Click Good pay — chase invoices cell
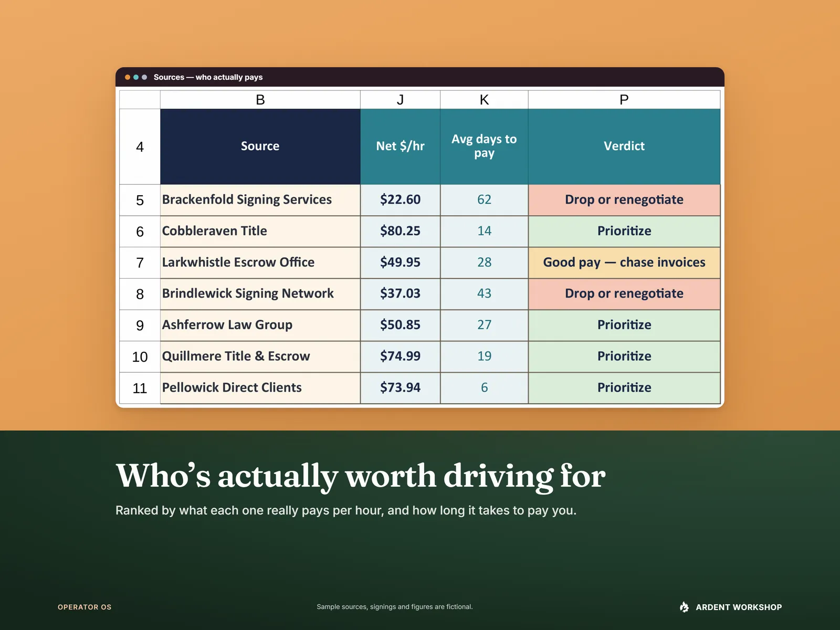 click(x=624, y=262)
